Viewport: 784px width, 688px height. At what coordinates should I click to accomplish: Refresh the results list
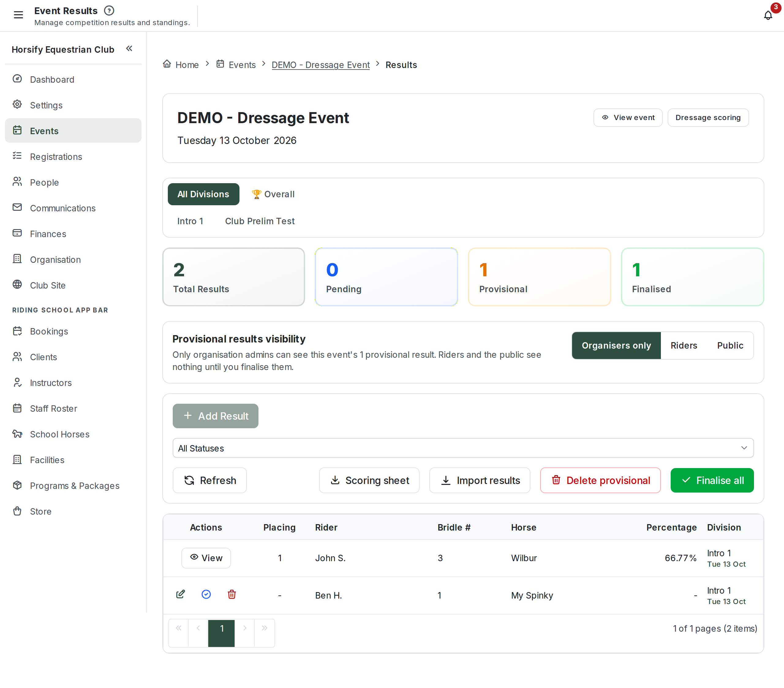[x=209, y=480]
